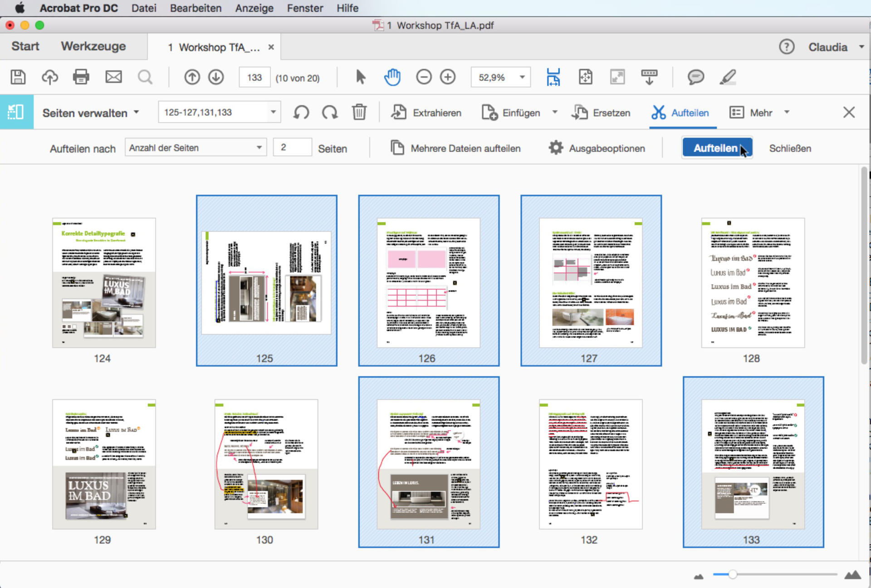Select page 127 thumbnail
Image resolution: width=871 pixels, height=588 pixels.
tap(591, 282)
